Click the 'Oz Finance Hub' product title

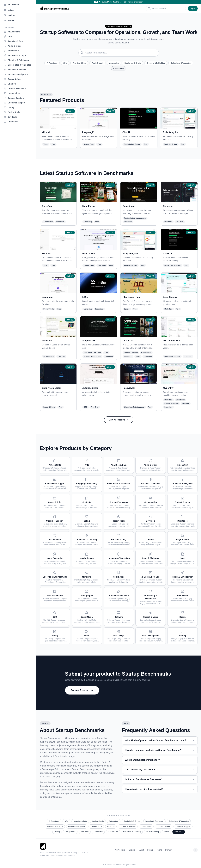[x=172, y=341]
